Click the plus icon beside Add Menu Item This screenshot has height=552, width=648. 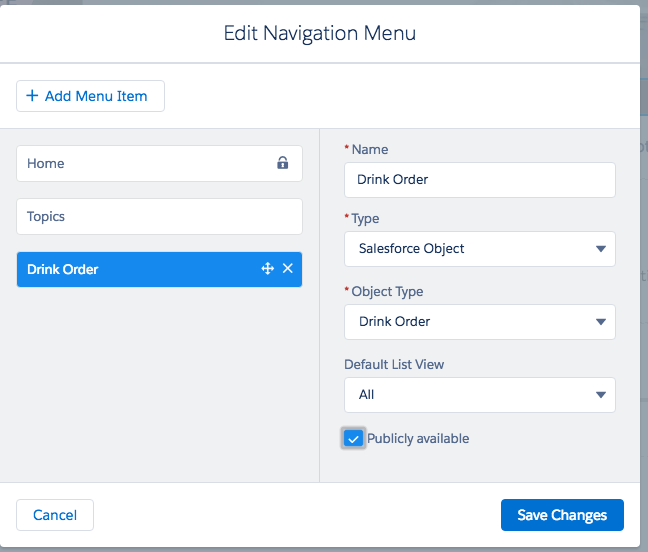click(x=32, y=96)
